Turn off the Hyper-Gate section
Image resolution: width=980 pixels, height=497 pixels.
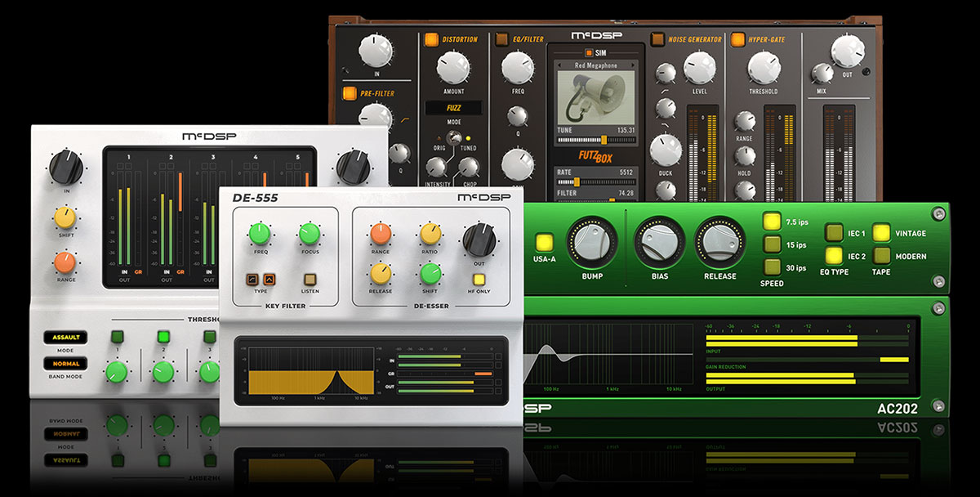click(x=737, y=38)
